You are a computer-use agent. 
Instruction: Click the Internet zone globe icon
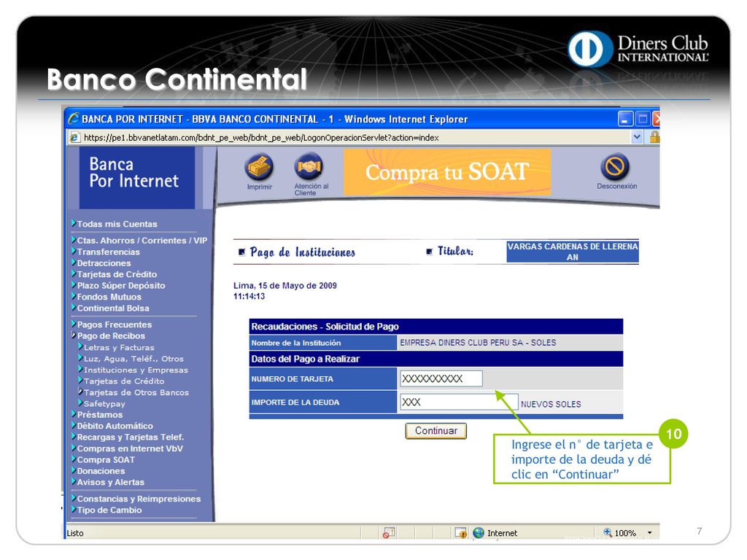coord(479,532)
